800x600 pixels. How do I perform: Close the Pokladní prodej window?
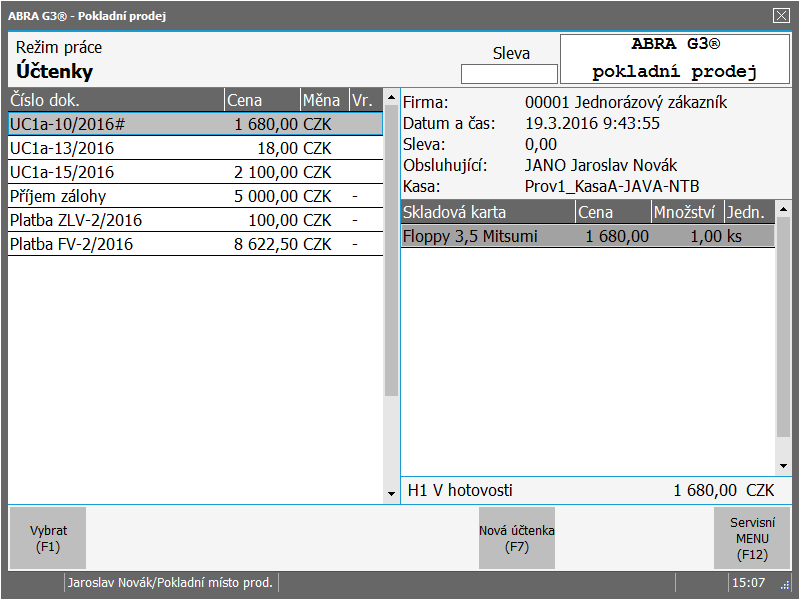point(781,15)
